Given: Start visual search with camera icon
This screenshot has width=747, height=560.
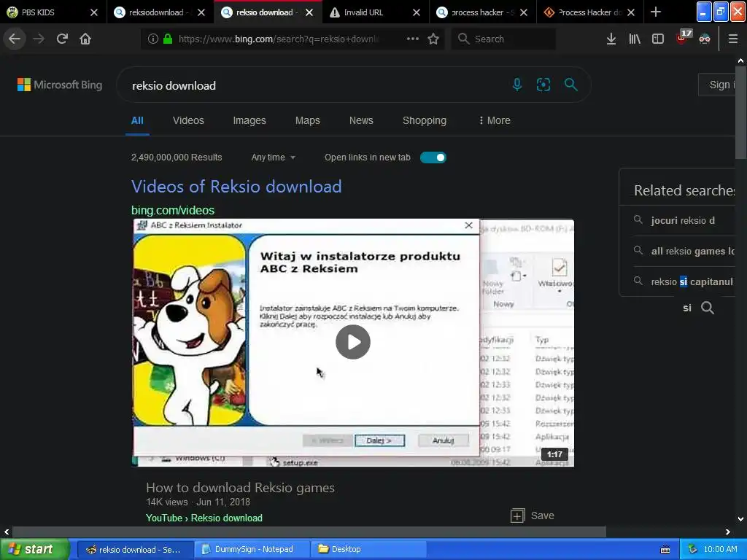Looking at the screenshot, I should 543,85.
